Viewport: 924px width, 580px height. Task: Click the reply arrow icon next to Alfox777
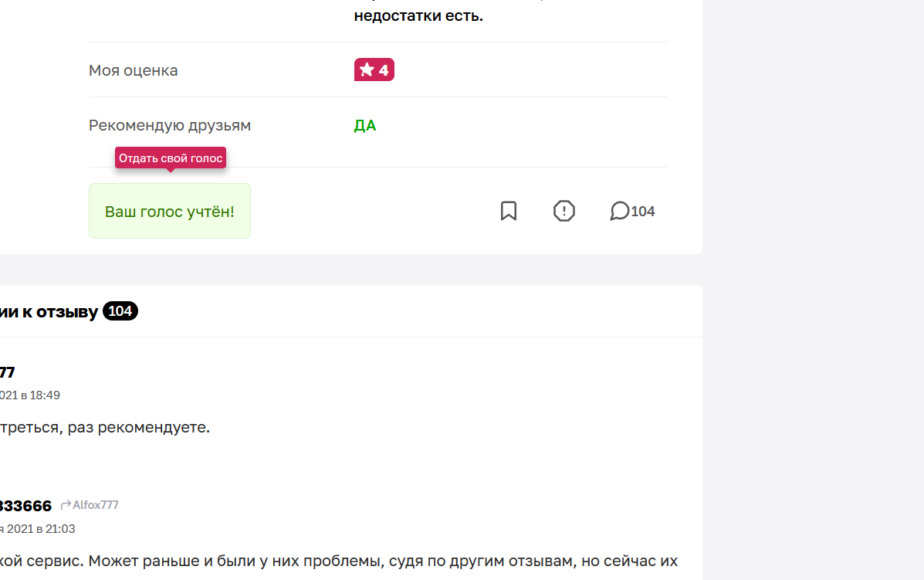[x=66, y=504]
